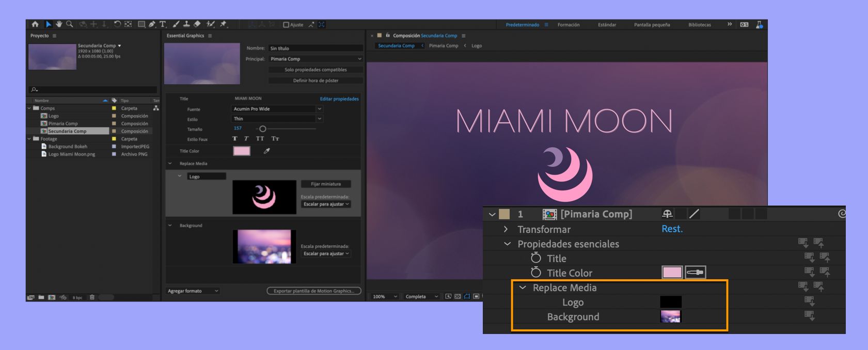The width and height of the screenshot is (868, 350).
Task: Select the Eraser tool
Action: pos(197,24)
